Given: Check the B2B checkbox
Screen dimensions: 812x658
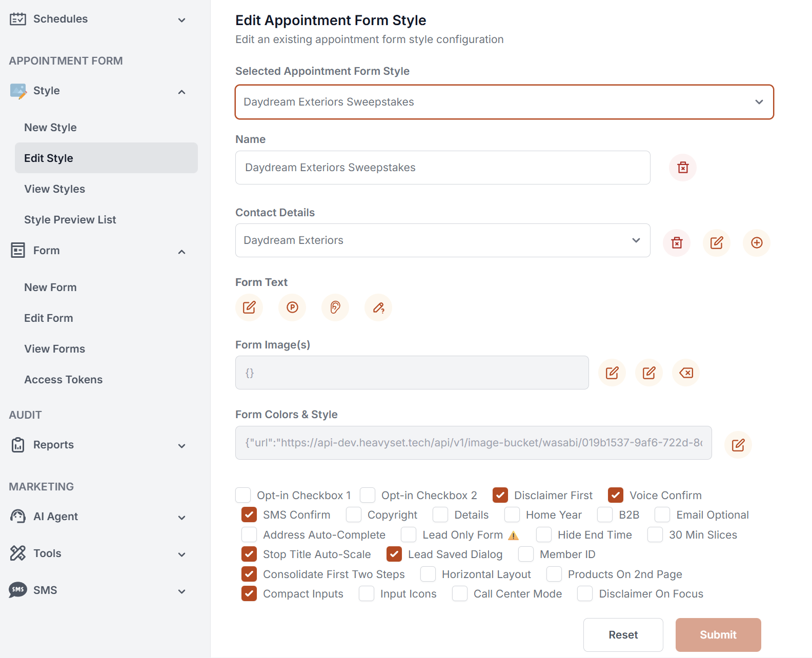Looking at the screenshot, I should [605, 515].
